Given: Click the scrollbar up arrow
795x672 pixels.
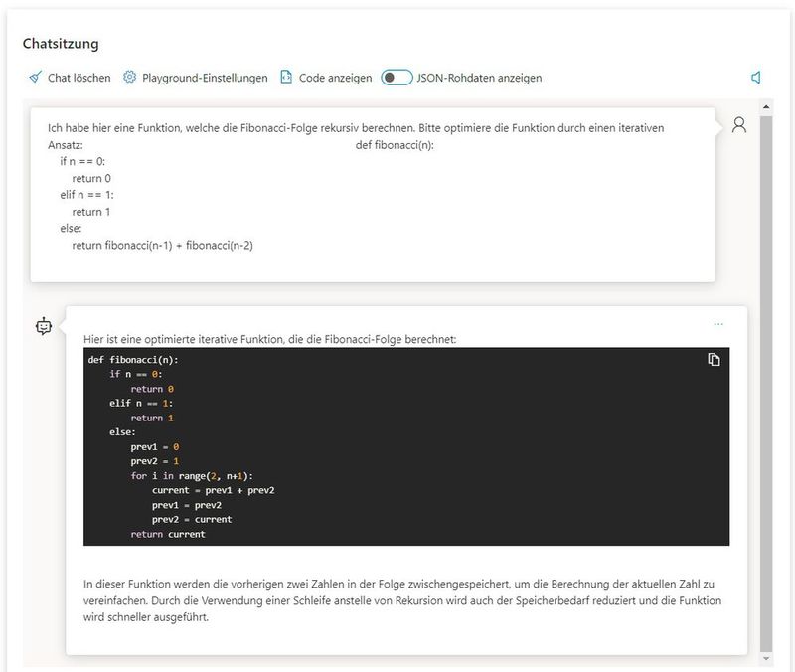Looking at the screenshot, I should (765, 105).
